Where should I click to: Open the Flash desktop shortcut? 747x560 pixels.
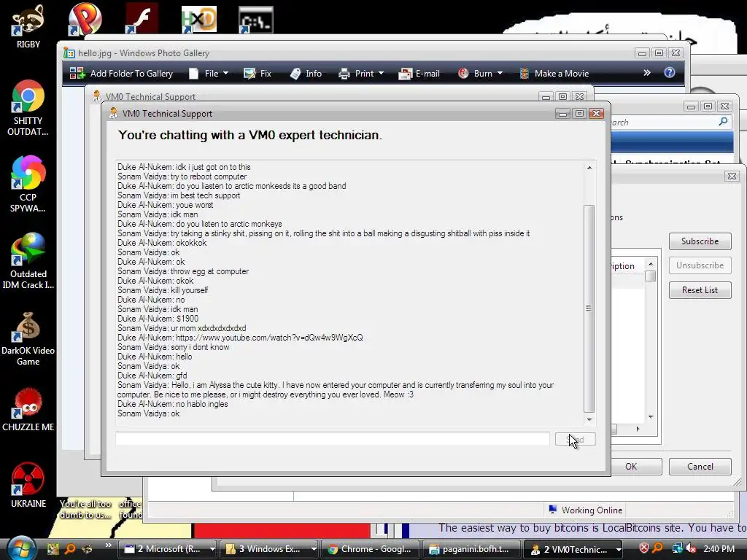click(x=142, y=19)
